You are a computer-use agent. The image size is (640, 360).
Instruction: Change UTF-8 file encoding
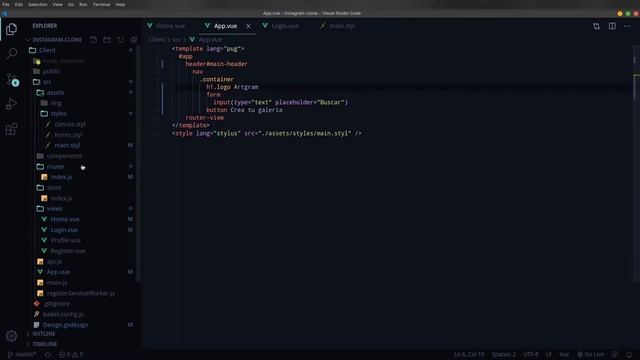(x=531, y=354)
